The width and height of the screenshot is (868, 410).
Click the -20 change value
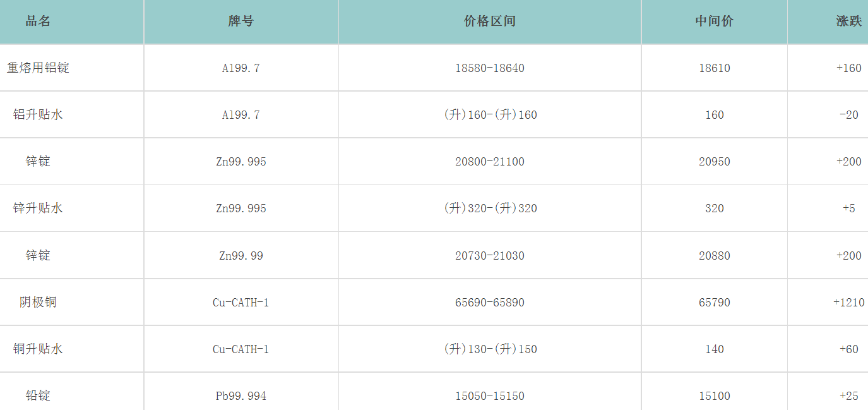(x=848, y=115)
